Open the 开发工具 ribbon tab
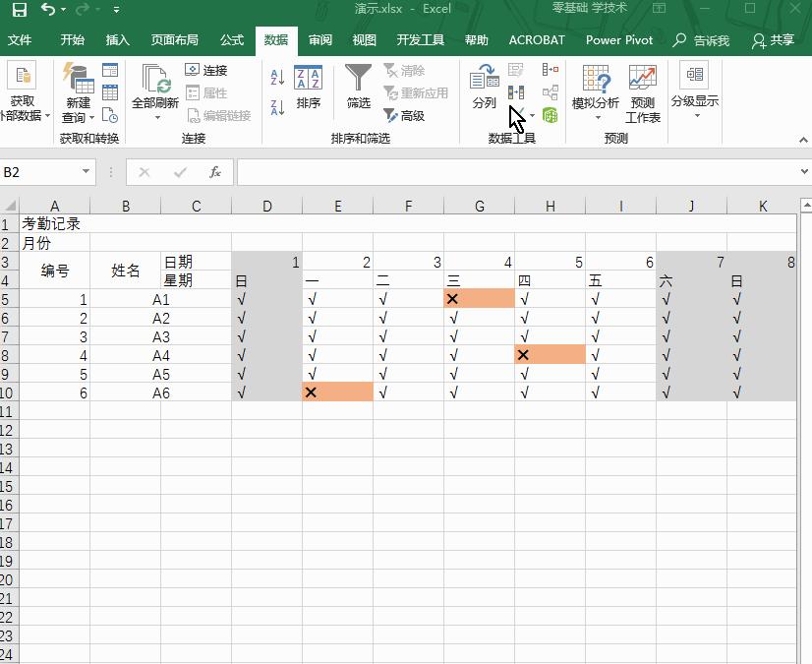Screen dimensions: 812x664 (420, 40)
